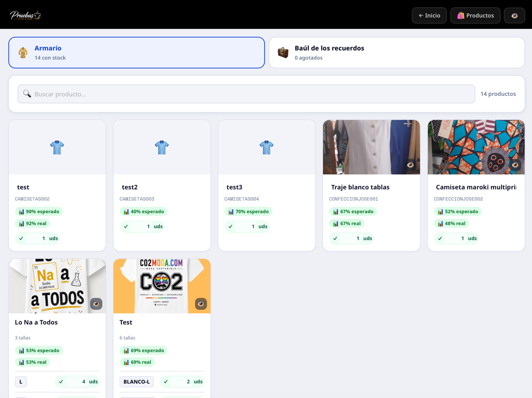This screenshot has width=532, height=398.
Task: Click the '92% real' badge on test
Action: [32, 224]
